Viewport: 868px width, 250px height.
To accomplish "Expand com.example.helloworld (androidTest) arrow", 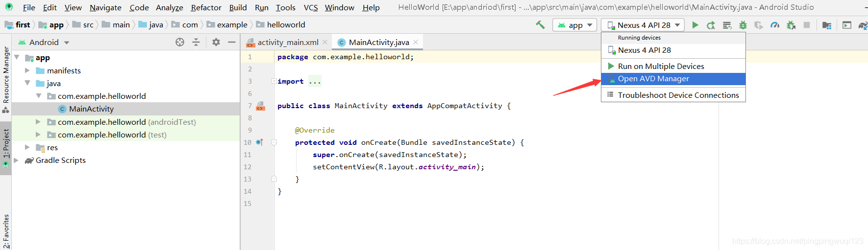I will point(38,122).
